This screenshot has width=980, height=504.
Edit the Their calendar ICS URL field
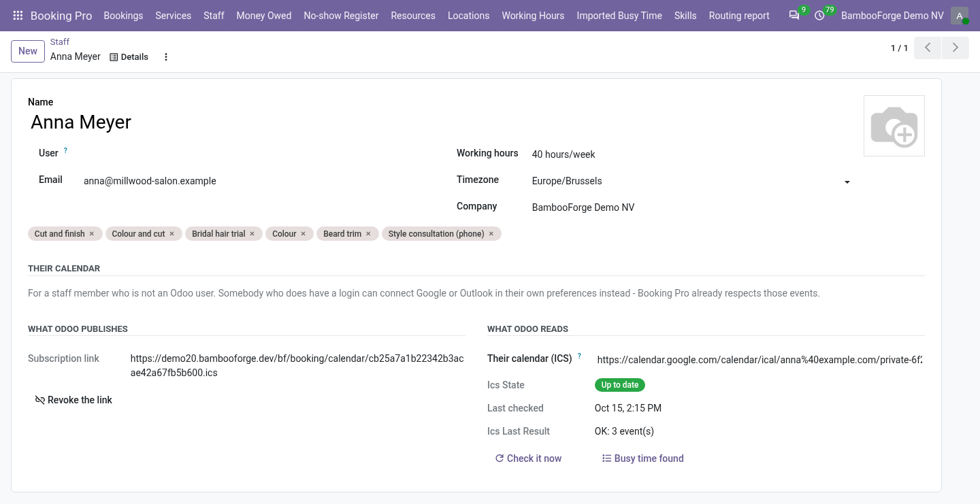[759, 360]
